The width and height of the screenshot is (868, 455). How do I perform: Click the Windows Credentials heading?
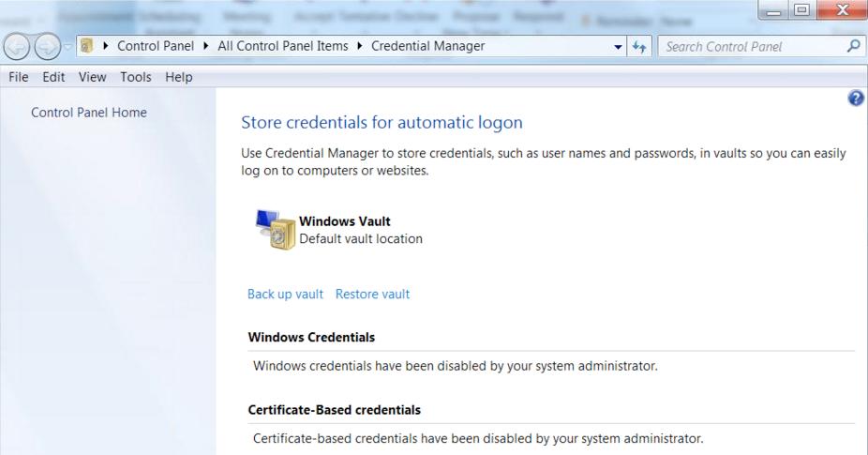(x=311, y=337)
